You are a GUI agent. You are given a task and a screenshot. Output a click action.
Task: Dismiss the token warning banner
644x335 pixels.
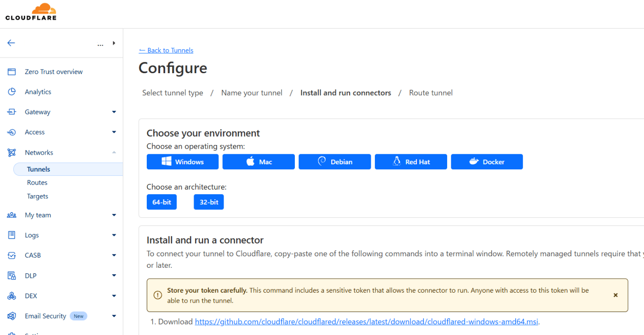click(615, 295)
